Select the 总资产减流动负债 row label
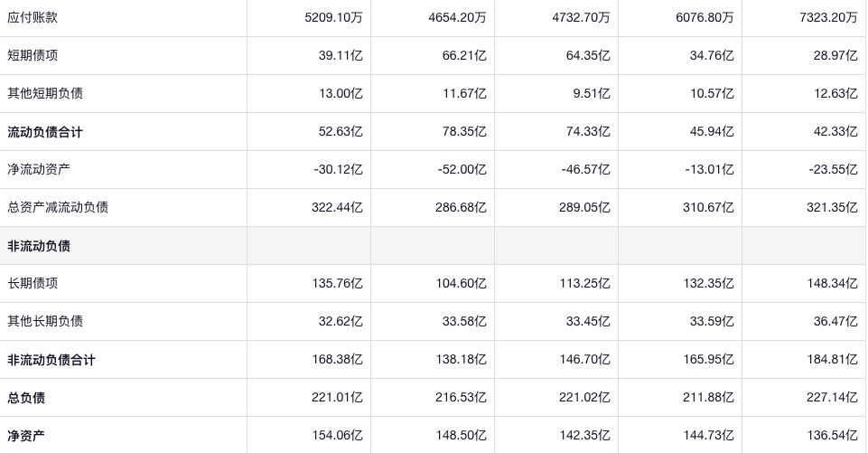The height and width of the screenshot is (453, 868). [58, 207]
